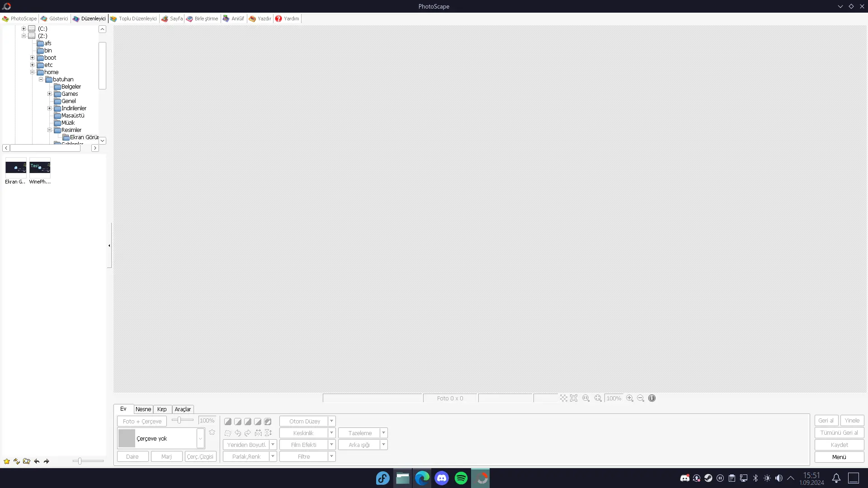The height and width of the screenshot is (488, 868).
Task: Open the photo info icon
Action: (x=652, y=398)
